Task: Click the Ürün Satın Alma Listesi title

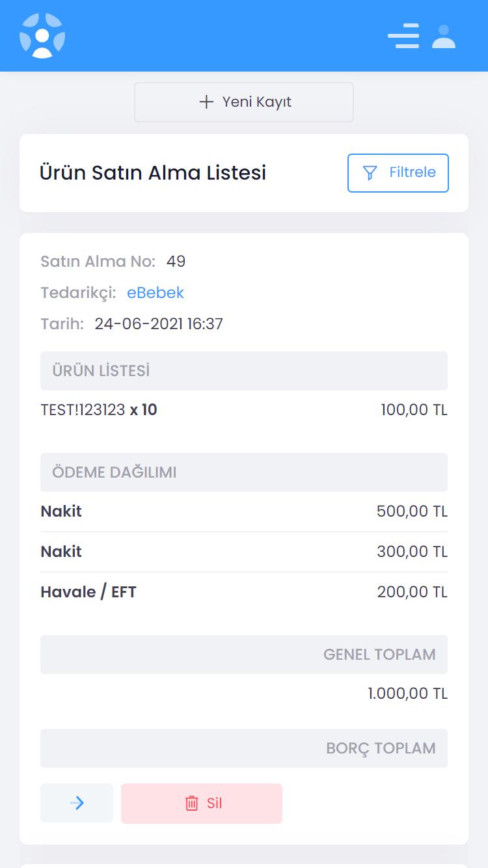Action: [x=153, y=173]
